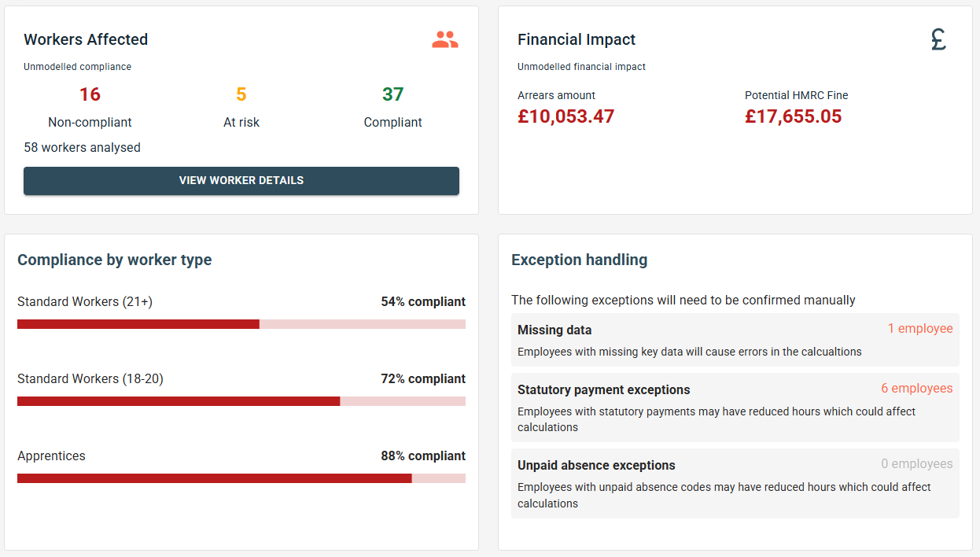
Task: Open the Unpaid absence exceptions entry
Action: [735, 482]
